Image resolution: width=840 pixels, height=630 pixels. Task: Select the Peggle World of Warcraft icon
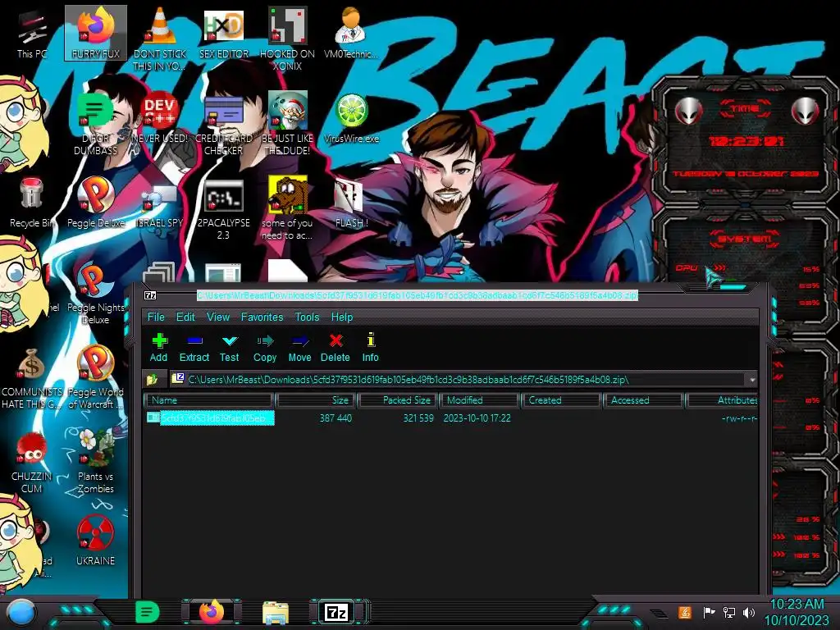pyautogui.click(x=96, y=377)
